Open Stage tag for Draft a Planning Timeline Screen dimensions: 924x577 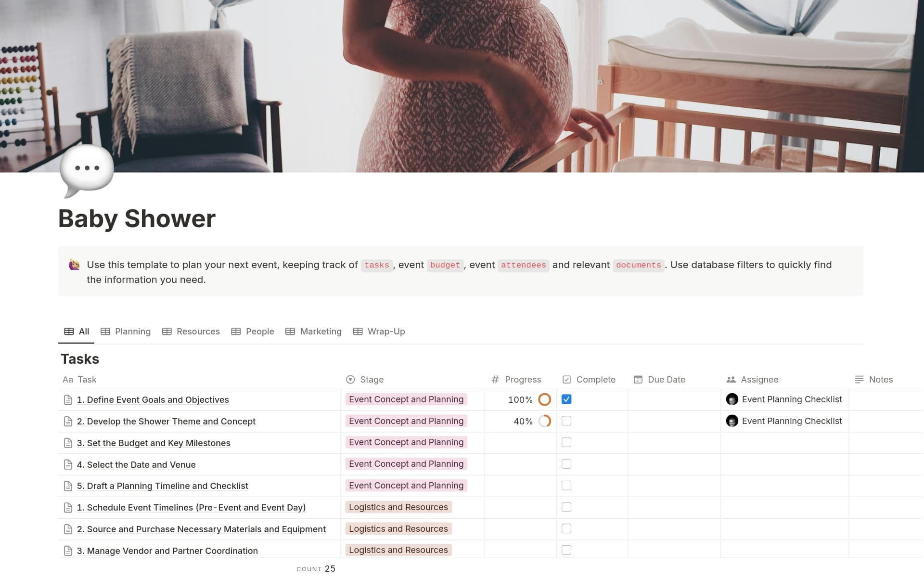point(406,486)
